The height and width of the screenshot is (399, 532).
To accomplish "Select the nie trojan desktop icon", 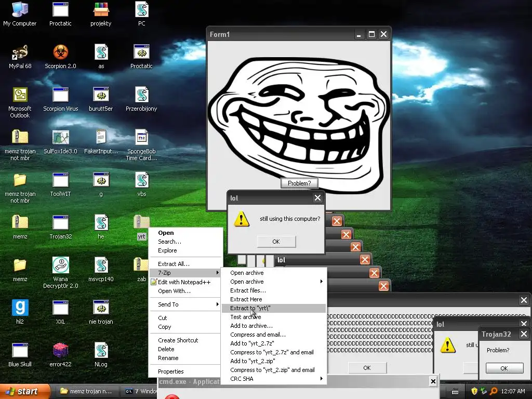I will [x=101, y=312].
